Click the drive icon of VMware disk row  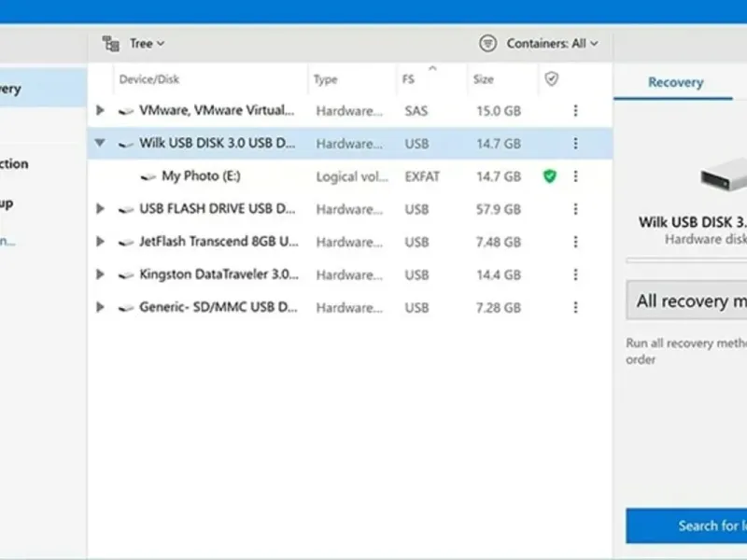[x=126, y=111]
